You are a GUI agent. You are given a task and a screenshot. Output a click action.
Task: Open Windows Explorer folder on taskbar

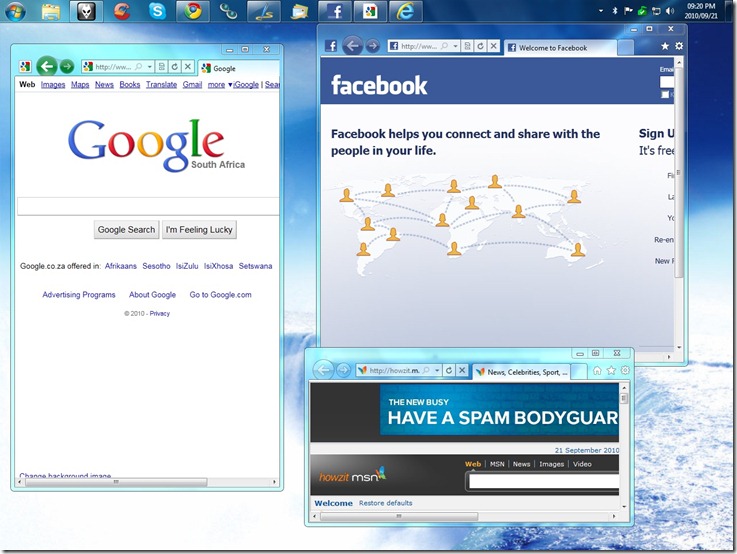point(50,11)
